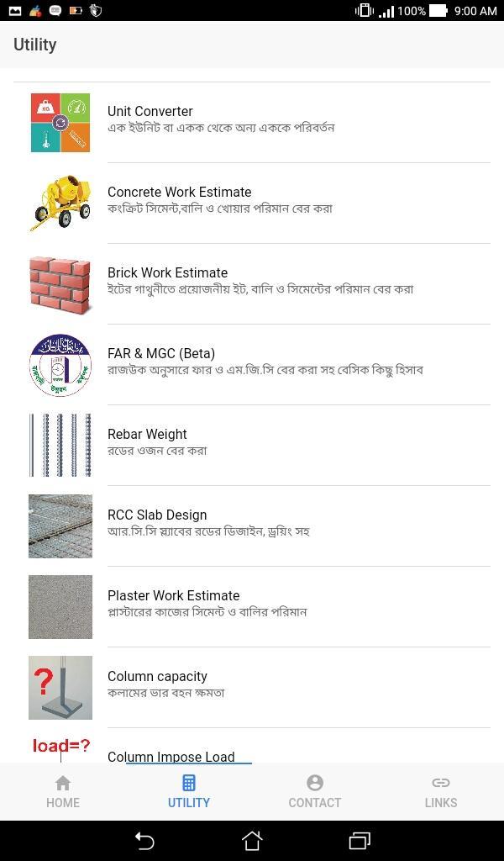The width and height of the screenshot is (504, 861).
Task: Open the Home tab
Action: tap(63, 791)
